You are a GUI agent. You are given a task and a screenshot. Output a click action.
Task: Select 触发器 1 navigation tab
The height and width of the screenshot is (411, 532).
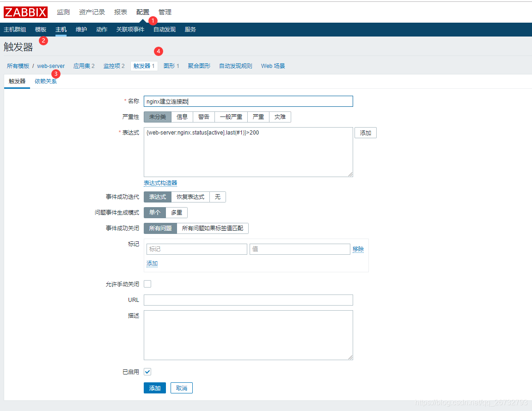(x=144, y=66)
